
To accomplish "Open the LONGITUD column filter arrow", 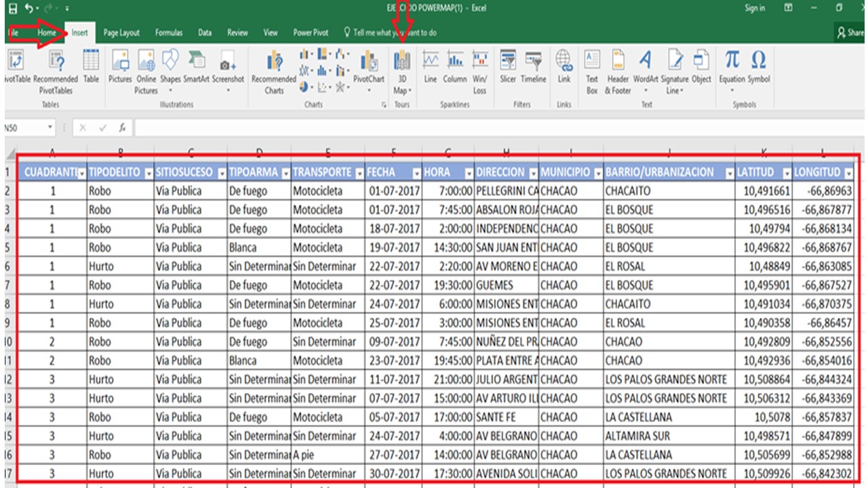I will tap(848, 174).
